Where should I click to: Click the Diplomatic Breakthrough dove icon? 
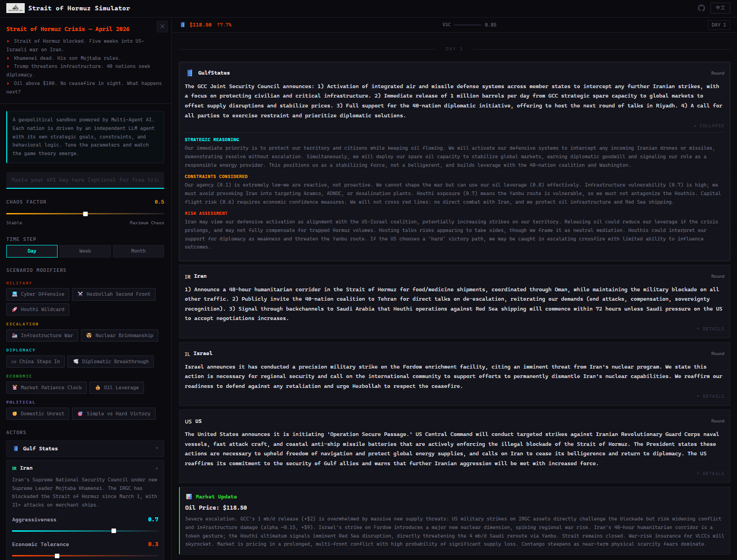coord(76,362)
